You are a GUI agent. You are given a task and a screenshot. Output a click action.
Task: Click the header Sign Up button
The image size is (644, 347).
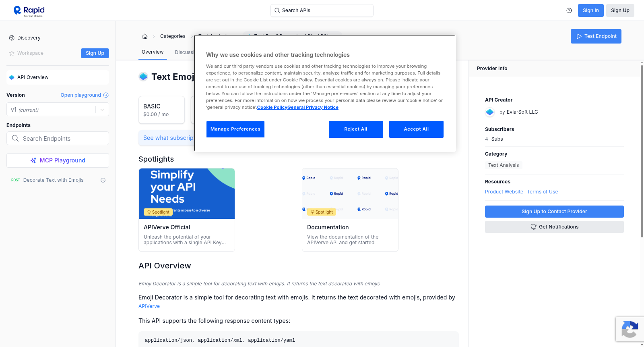(620, 10)
